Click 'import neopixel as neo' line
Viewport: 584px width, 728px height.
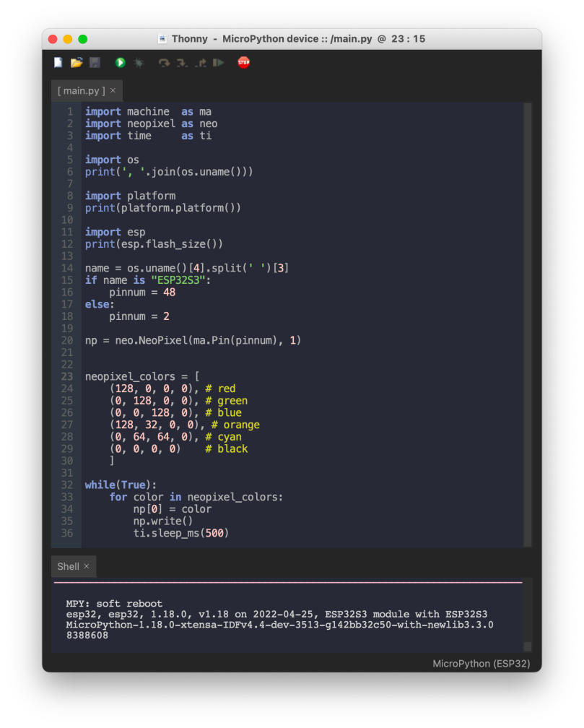(152, 124)
